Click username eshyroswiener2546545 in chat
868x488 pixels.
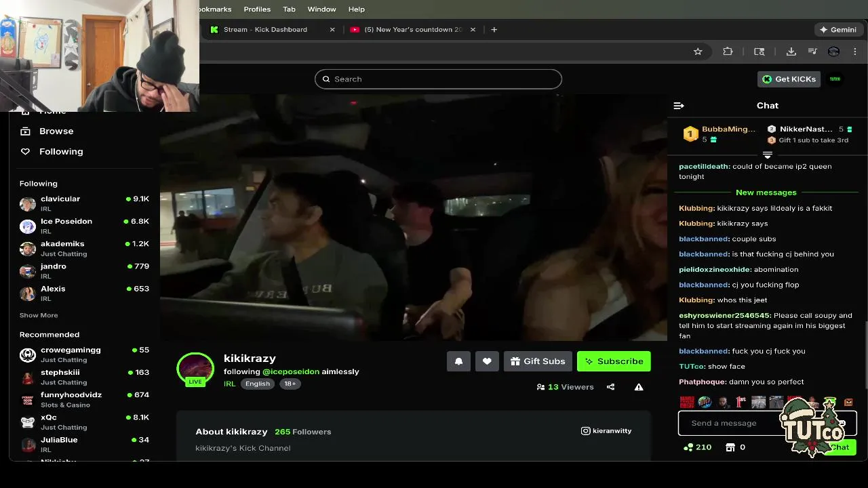724,315
